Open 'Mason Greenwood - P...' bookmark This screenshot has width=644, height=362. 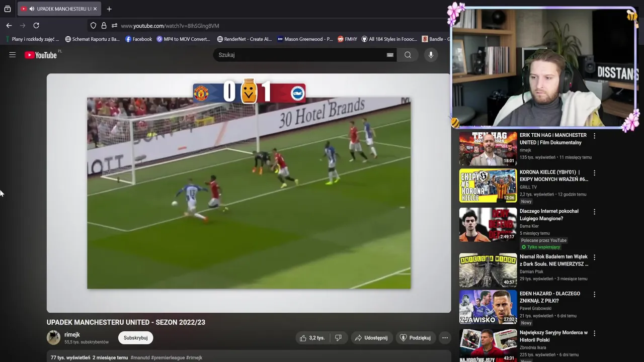point(305,39)
